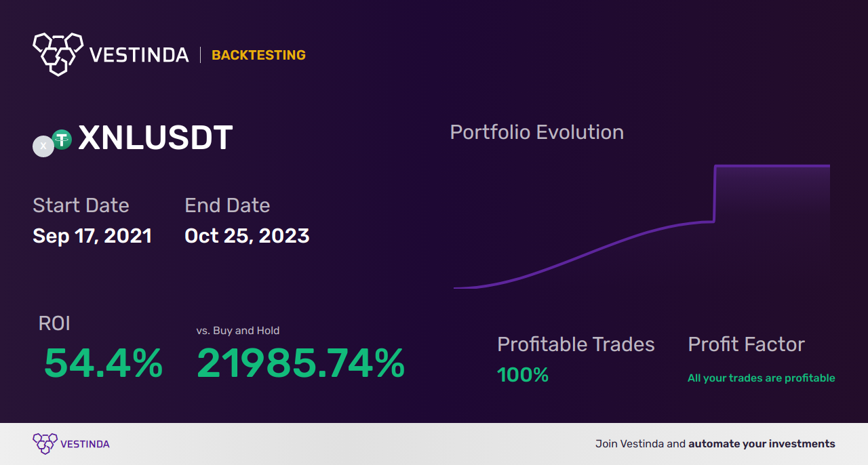Click the Sep 17, 2021 date value
The height and width of the screenshot is (465, 868).
point(92,236)
